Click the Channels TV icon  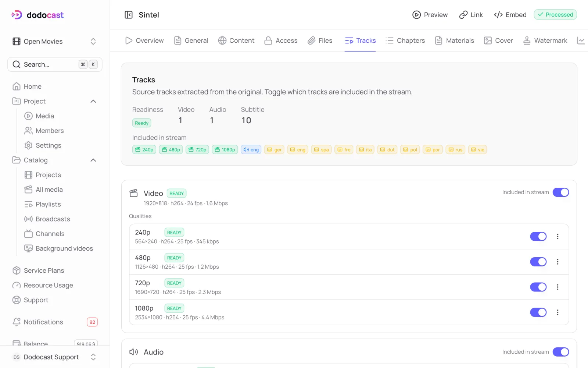(x=28, y=234)
